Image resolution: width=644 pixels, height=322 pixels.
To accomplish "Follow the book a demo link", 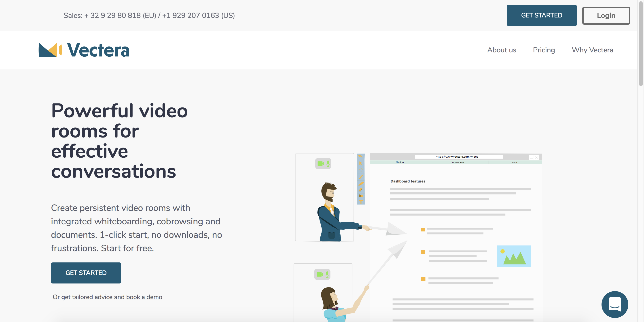I will click(x=144, y=297).
